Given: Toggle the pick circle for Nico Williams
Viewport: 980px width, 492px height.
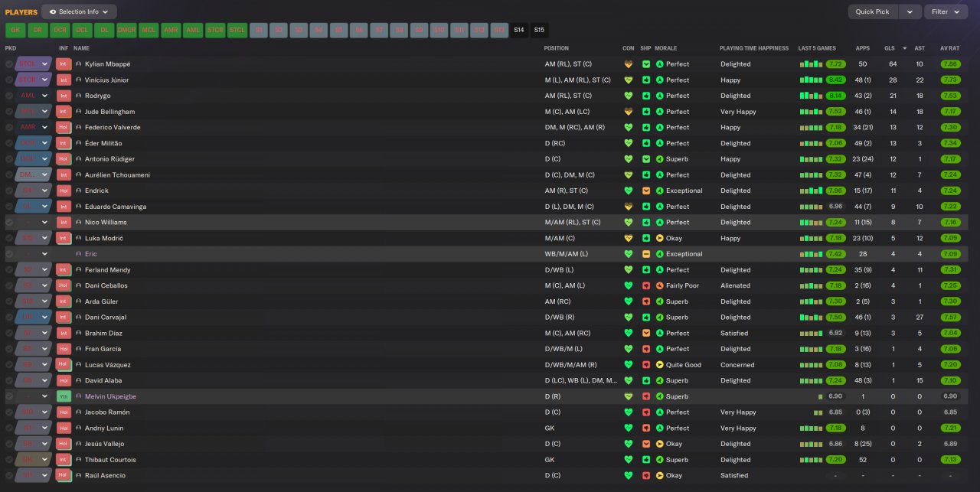Looking at the screenshot, I should click(9, 222).
